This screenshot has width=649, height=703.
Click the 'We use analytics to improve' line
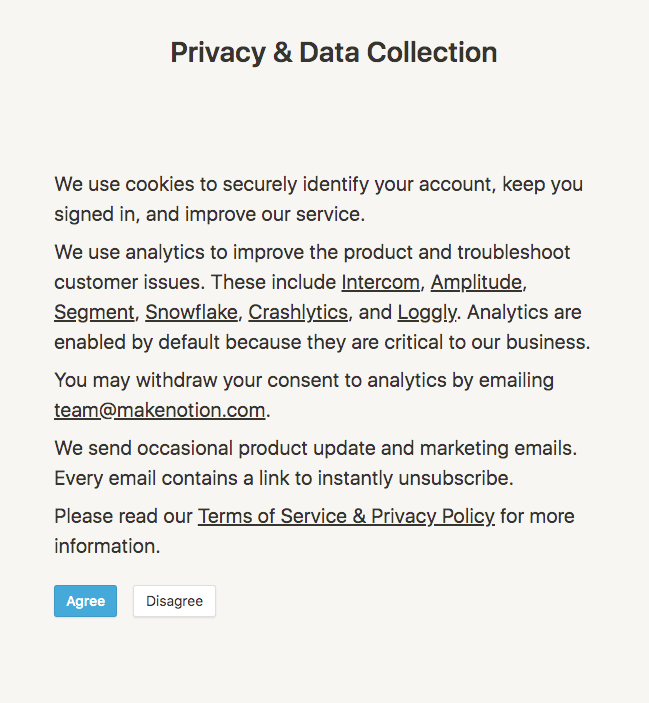pos(312,252)
